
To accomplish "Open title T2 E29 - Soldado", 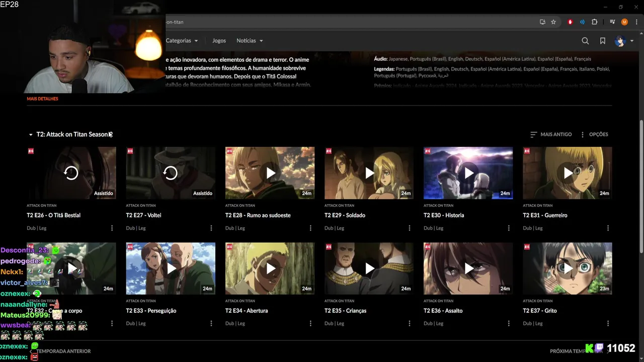I will (x=345, y=215).
